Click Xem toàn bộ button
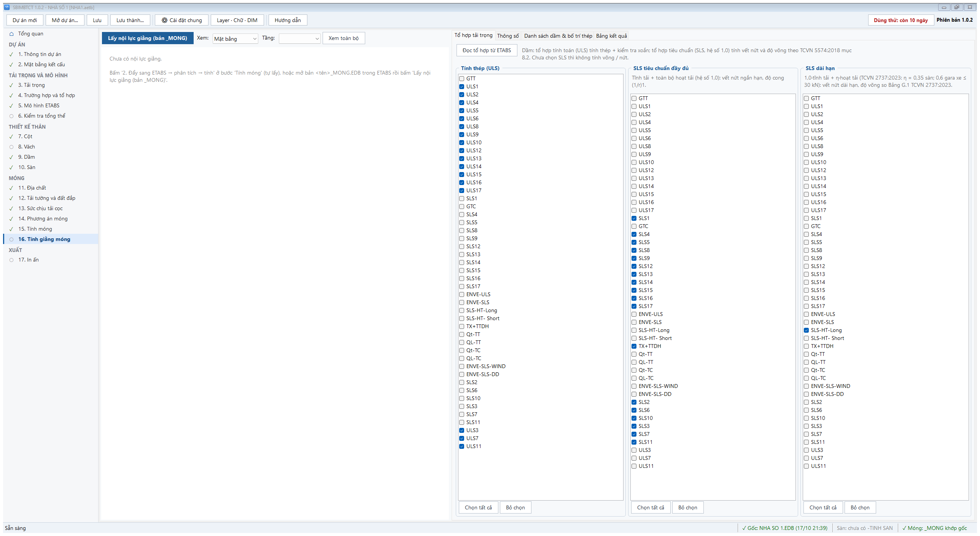Screen dimensions: 980x536 344,38
